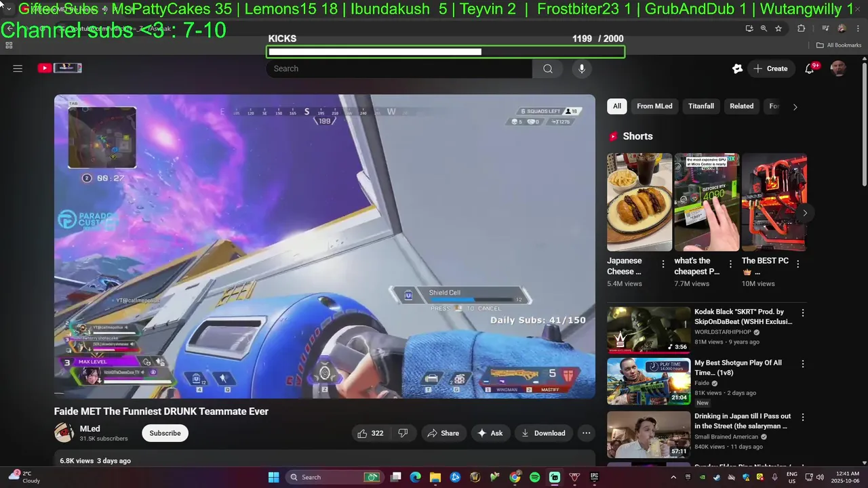Open YouTube notifications bell
868x488 pixels.
809,68
